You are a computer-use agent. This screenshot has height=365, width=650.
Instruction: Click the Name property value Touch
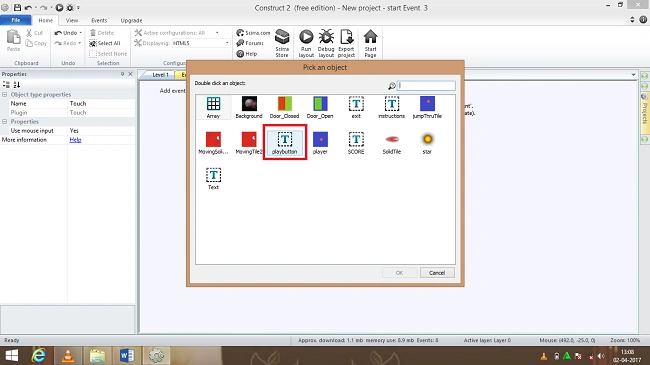tap(101, 104)
